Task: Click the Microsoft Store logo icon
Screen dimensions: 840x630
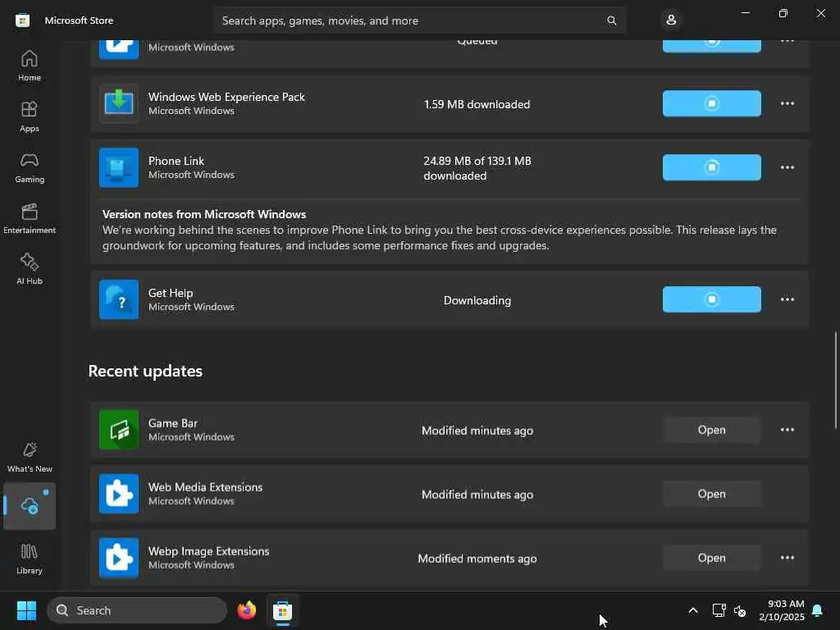Action: (22, 21)
